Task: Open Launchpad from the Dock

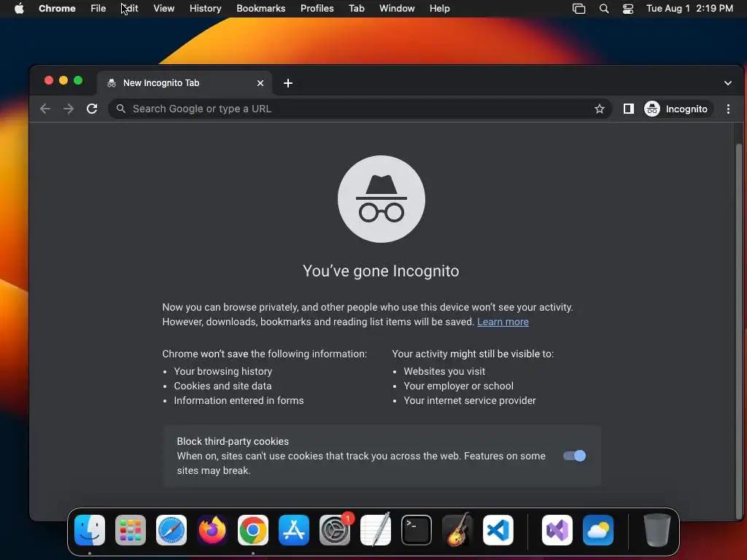Action: (x=131, y=530)
